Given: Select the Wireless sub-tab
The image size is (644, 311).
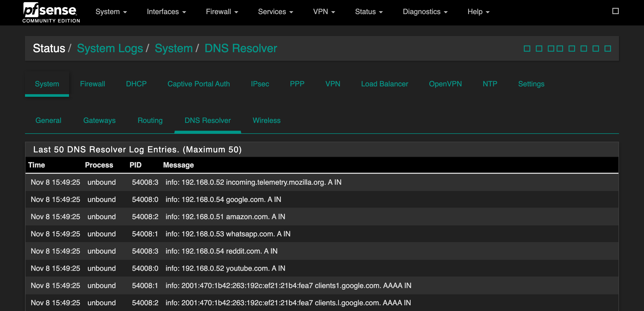Looking at the screenshot, I should pos(267,120).
